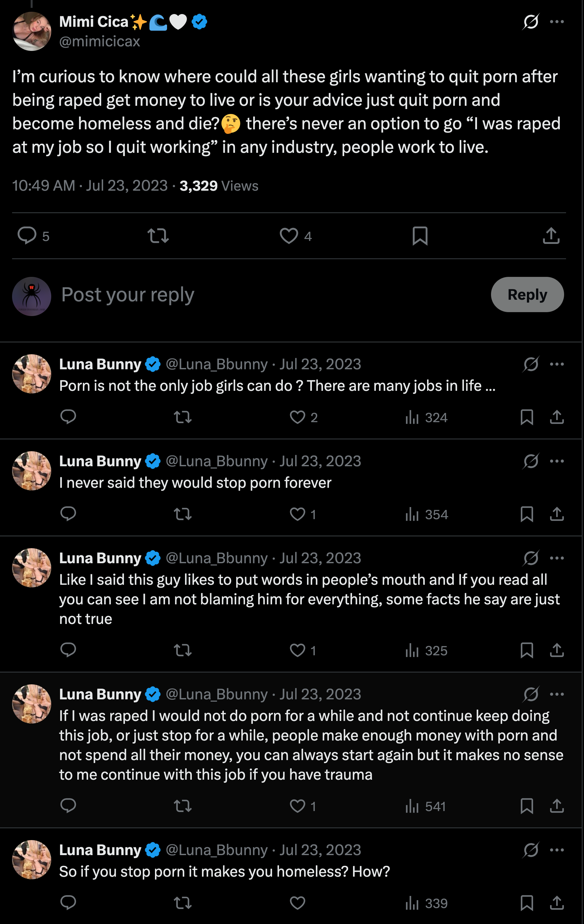Open more options on 'many jobs in life' reply

[x=557, y=364]
